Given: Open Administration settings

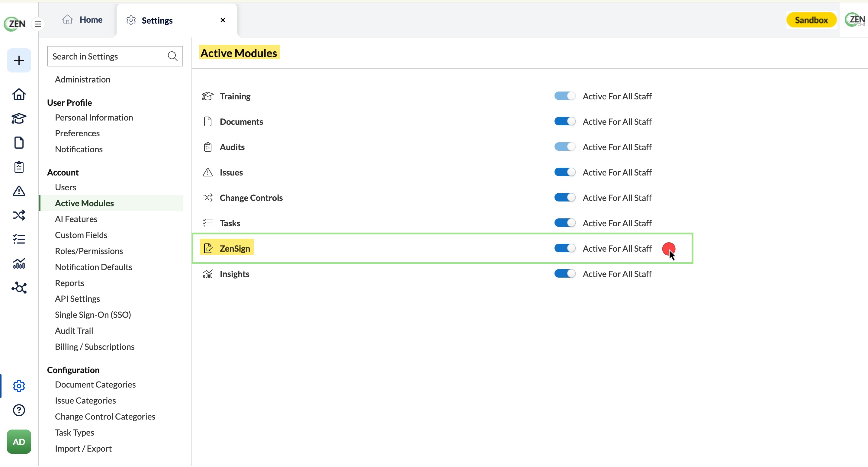Looking at the screenshot, I should click(x=82, y=79).
